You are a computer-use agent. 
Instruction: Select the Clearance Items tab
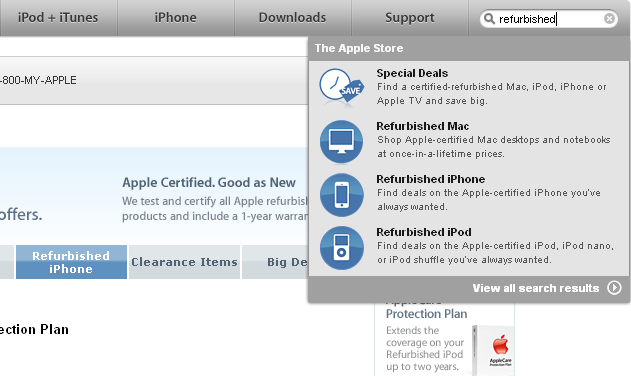(x=184, y=262)
